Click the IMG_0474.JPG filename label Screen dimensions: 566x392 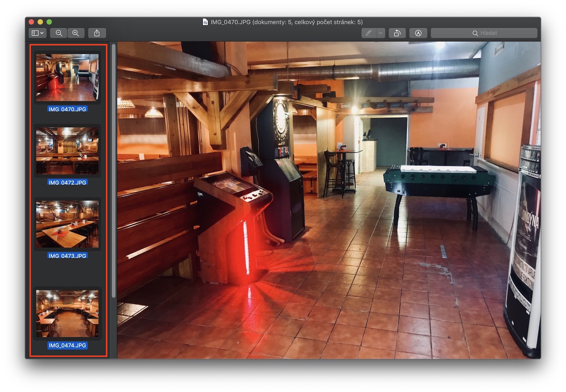(x=67, y=345)
